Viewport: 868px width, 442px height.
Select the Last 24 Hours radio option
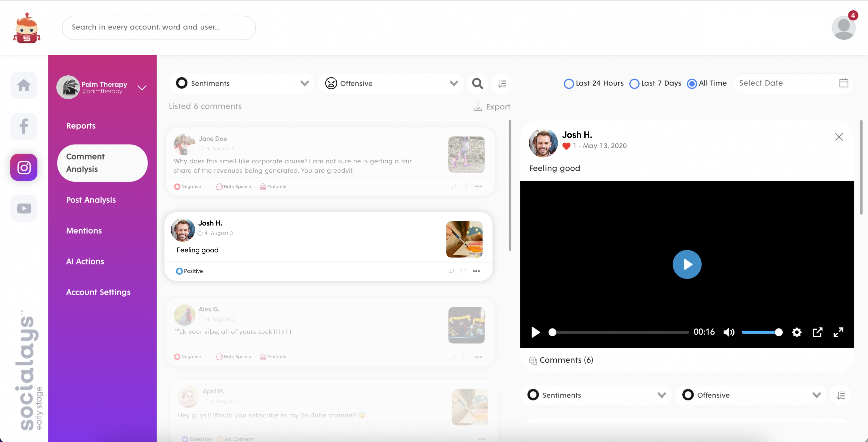click(569, 84)
